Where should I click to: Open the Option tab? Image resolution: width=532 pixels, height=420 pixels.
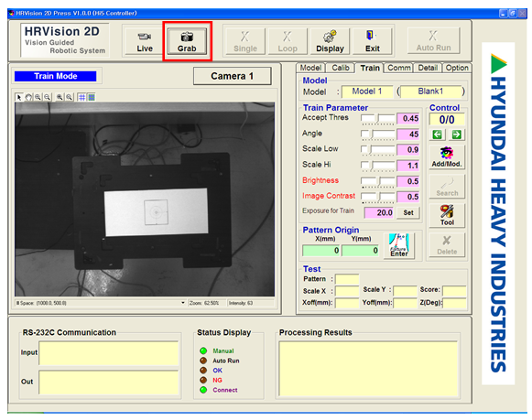(x=457, y=68)
